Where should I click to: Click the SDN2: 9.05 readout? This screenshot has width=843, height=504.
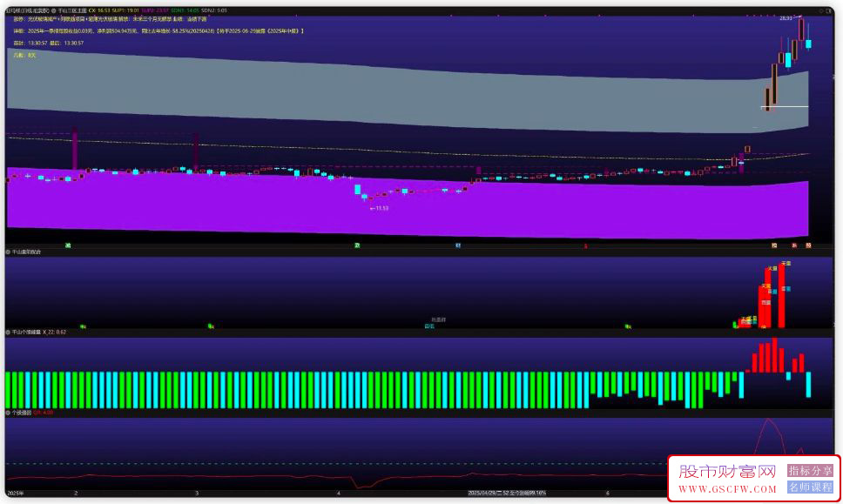point(214,10)
